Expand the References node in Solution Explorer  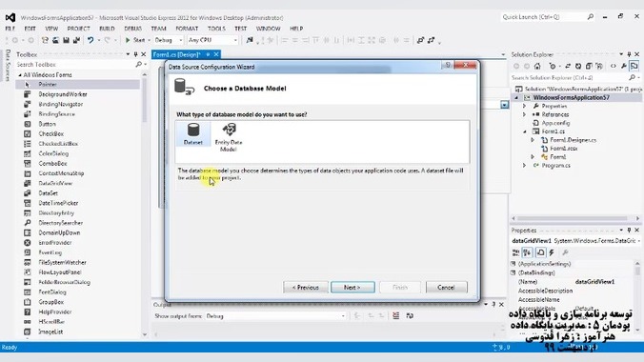pos(524,114)
